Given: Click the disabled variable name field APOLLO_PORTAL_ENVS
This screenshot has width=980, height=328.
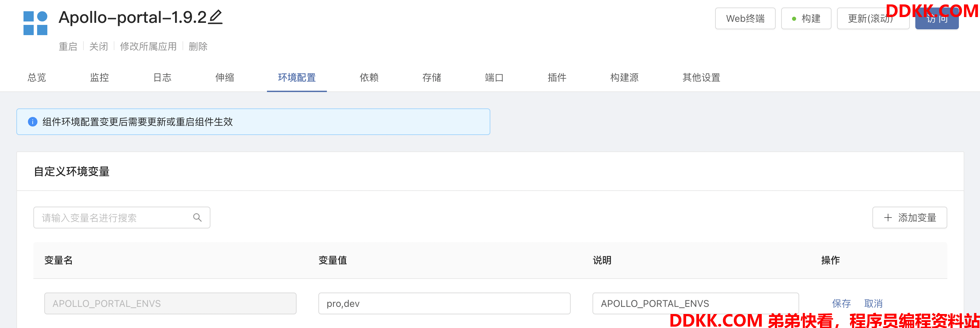Looking at the screenshot, I should (170, 303).
